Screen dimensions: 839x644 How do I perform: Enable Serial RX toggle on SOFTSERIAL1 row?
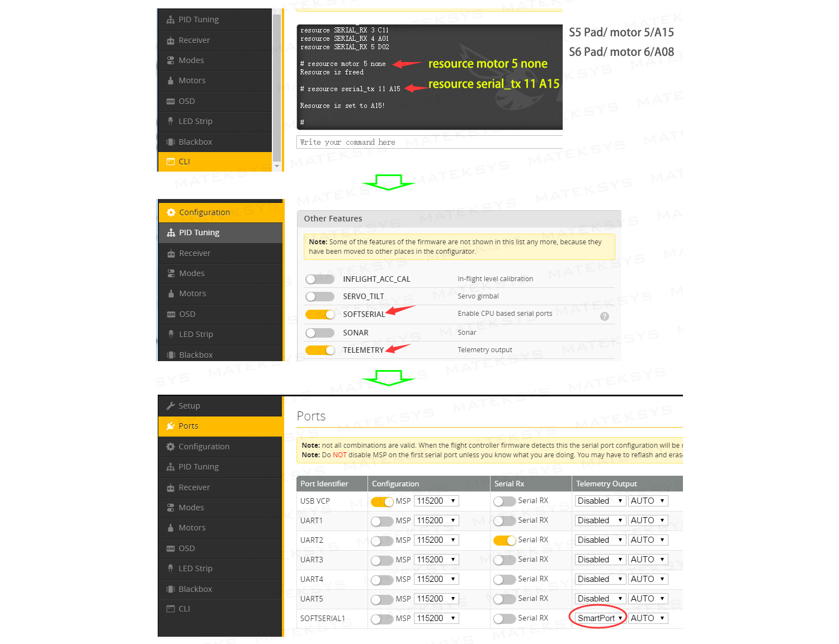[x=505, y=618]
